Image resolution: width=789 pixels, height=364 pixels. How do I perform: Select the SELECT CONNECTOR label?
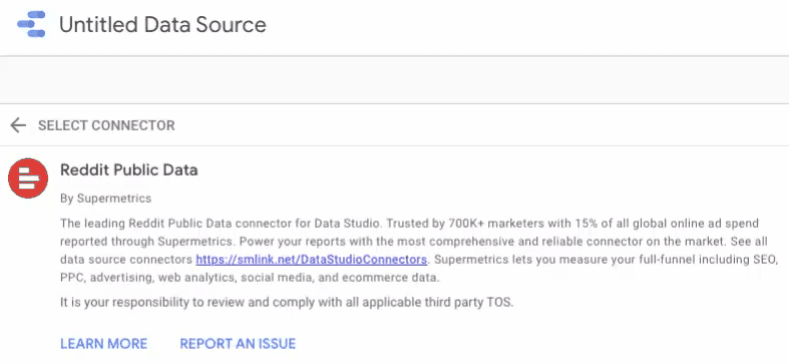coord(107,125)
